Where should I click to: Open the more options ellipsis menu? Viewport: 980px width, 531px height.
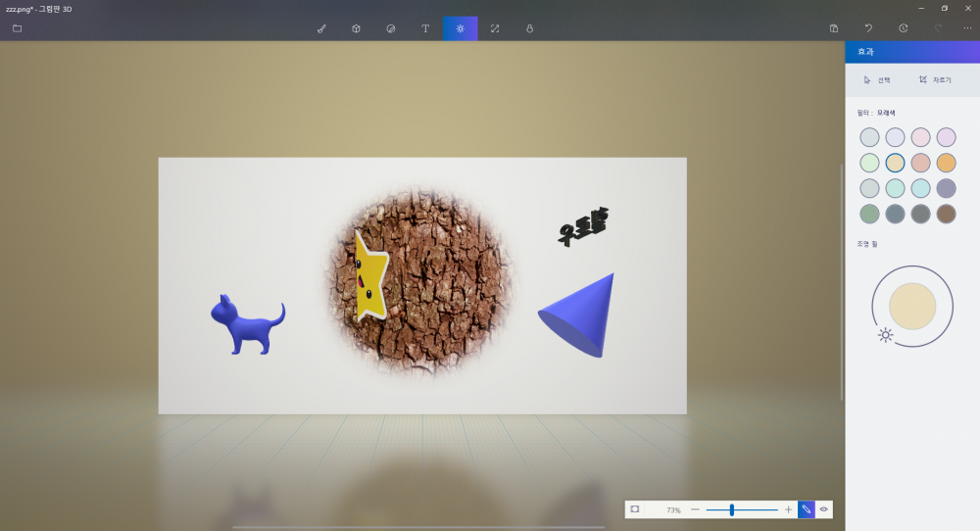[967, 28]
